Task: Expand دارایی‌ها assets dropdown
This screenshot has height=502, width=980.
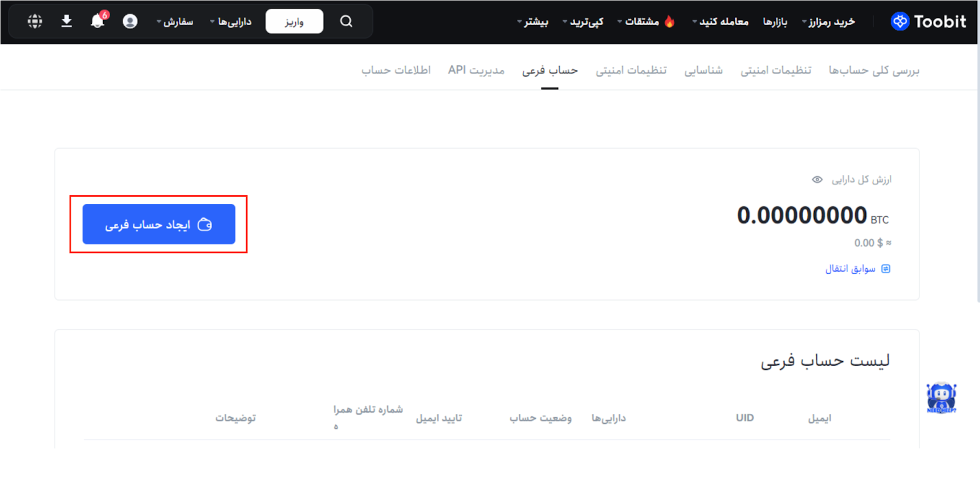Action: 231,21
